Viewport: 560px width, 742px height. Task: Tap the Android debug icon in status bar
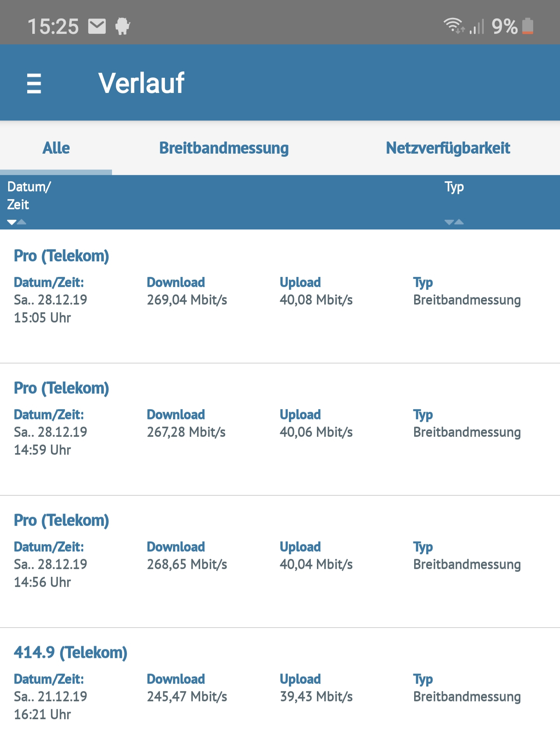click(122, 26)
